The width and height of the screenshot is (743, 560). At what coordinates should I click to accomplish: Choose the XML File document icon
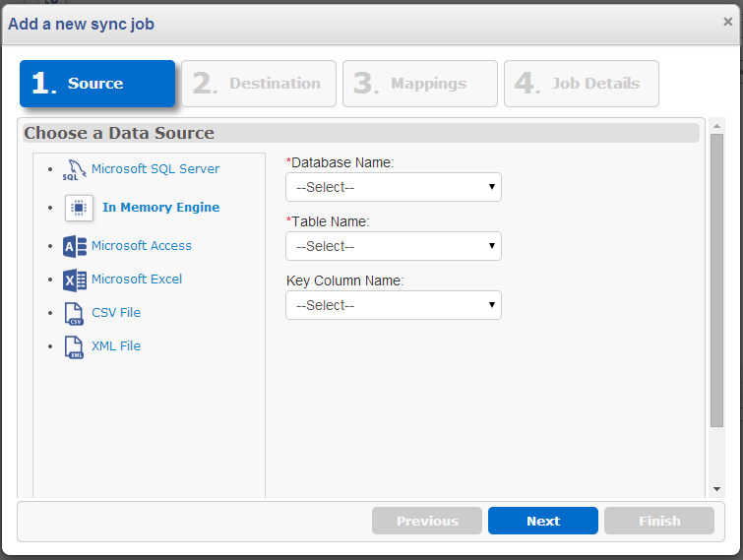[x=74, y=347]
